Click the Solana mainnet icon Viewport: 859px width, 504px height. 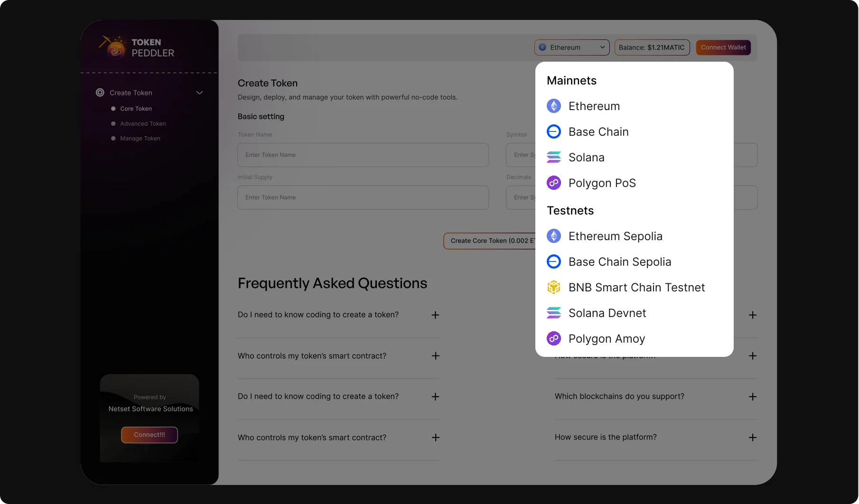554,157
